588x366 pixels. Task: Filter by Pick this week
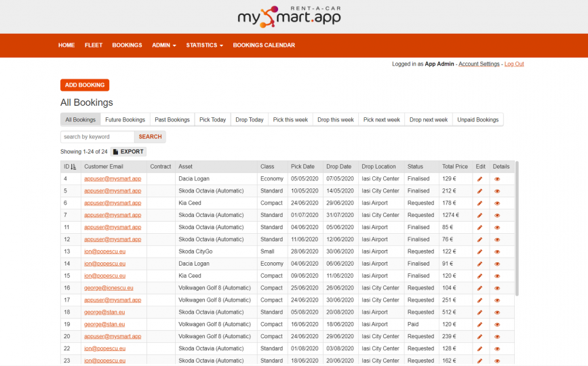click(290, 120)
